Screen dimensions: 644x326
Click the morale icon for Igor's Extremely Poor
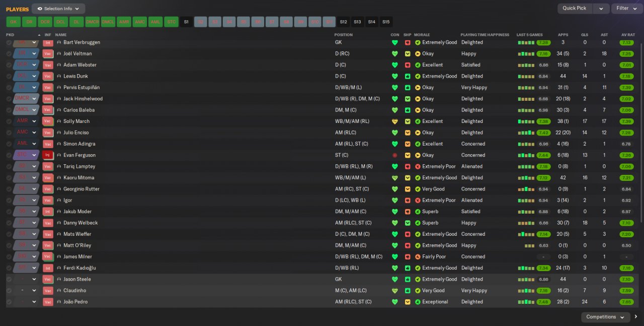(x=418, y=200)
